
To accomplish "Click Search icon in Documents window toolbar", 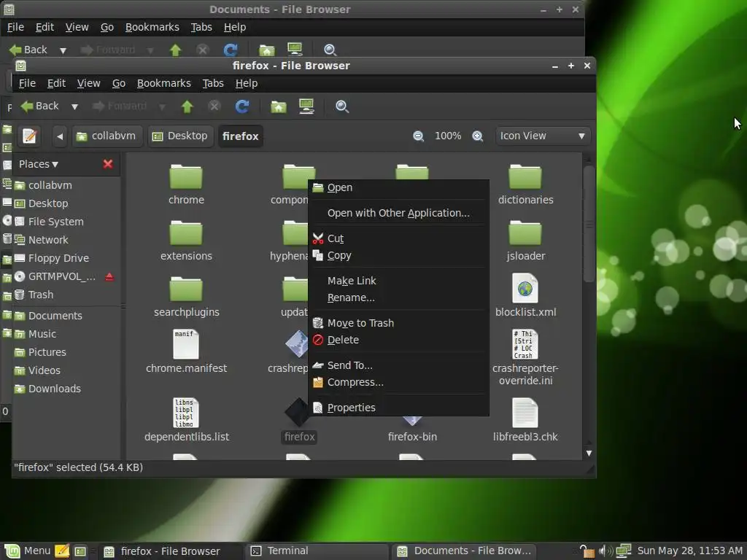I will tap(330, 50).
